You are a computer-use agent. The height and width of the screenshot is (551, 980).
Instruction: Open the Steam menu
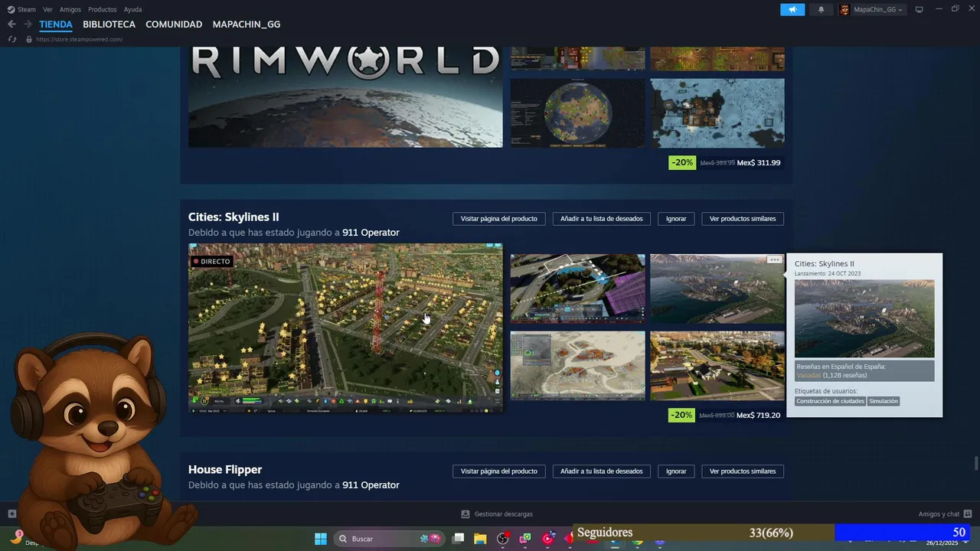tap(27, 9)
